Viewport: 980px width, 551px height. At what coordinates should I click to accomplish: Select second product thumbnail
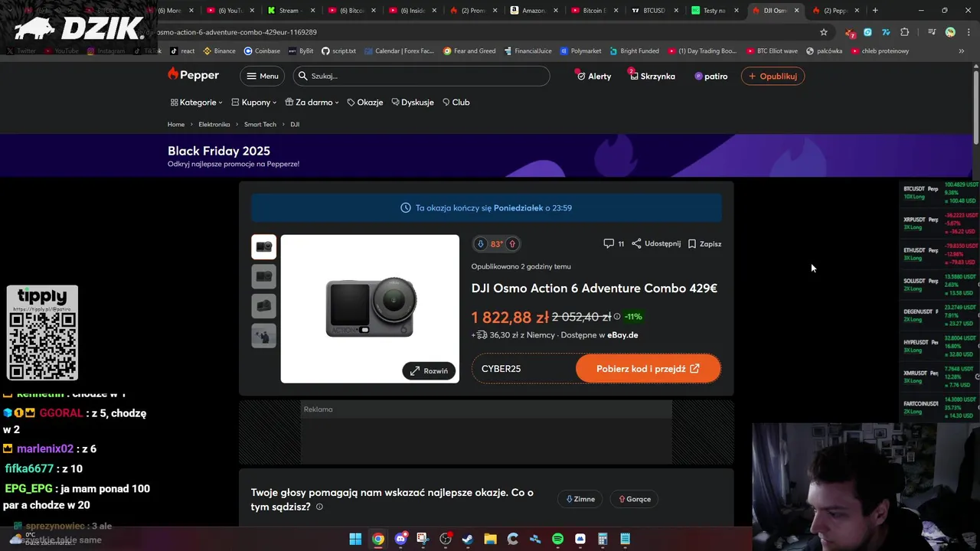click(264, 276)
